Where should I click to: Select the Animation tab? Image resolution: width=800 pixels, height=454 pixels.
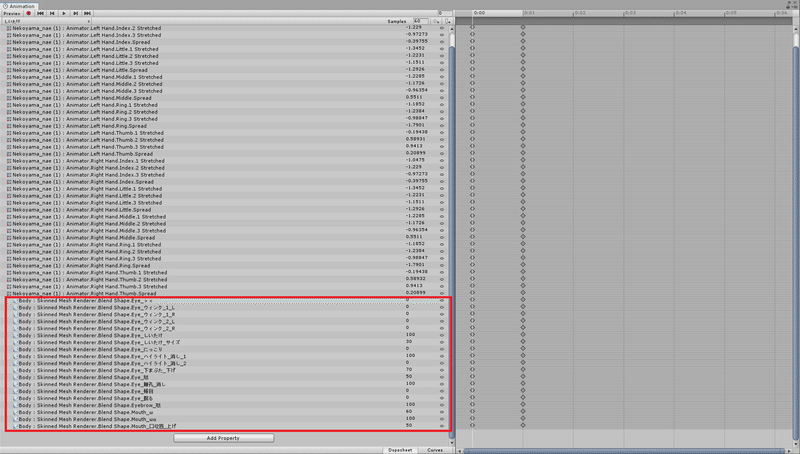click(x=19, y=6)
